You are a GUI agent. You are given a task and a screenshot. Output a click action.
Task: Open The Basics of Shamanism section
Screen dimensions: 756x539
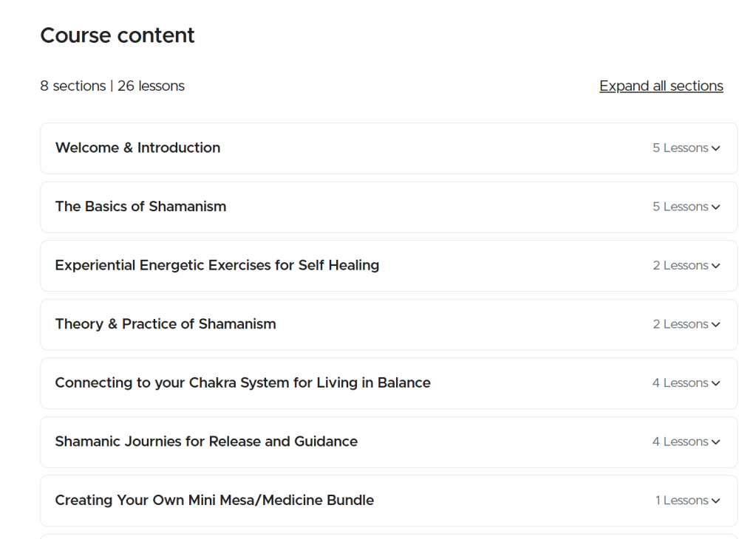tap(140, 207)
